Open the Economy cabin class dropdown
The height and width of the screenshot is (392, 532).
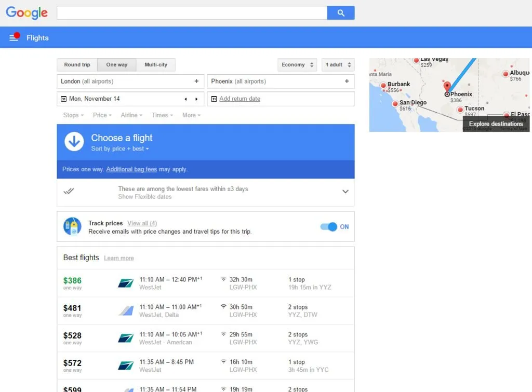coord(298,65)
